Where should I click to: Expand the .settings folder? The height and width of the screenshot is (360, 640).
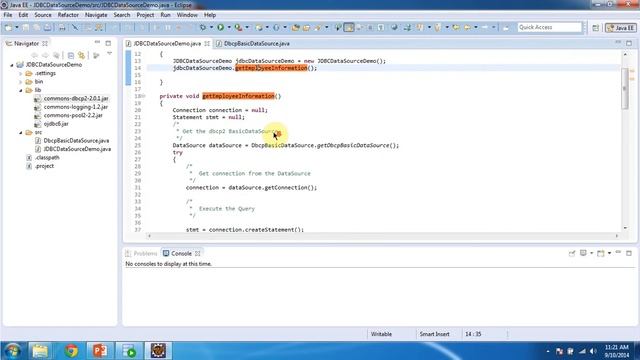20,73
